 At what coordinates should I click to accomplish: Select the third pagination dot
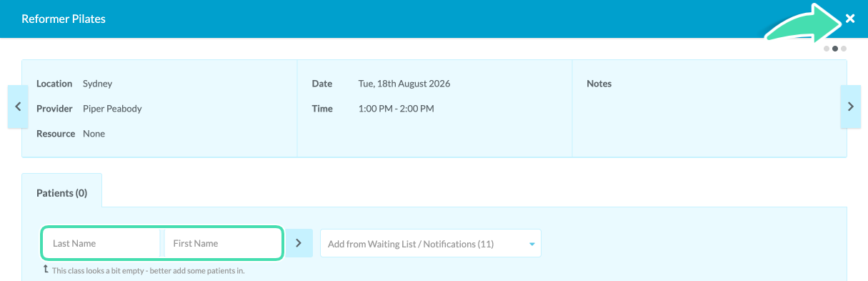tap(844, 49)
